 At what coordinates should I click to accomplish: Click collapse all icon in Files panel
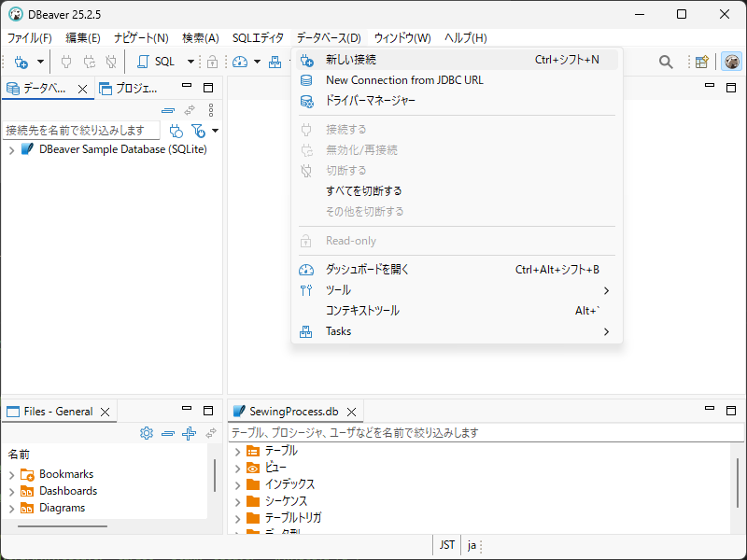[168, 433]
